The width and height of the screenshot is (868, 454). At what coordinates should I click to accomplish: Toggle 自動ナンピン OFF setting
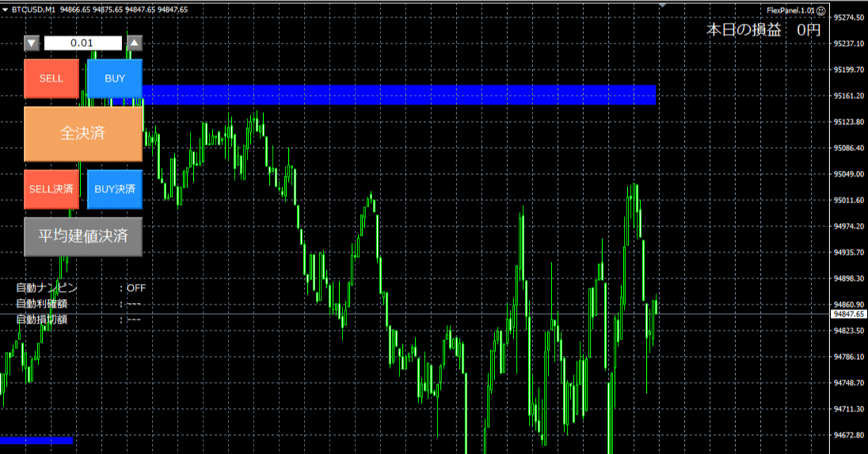(136, 288)
